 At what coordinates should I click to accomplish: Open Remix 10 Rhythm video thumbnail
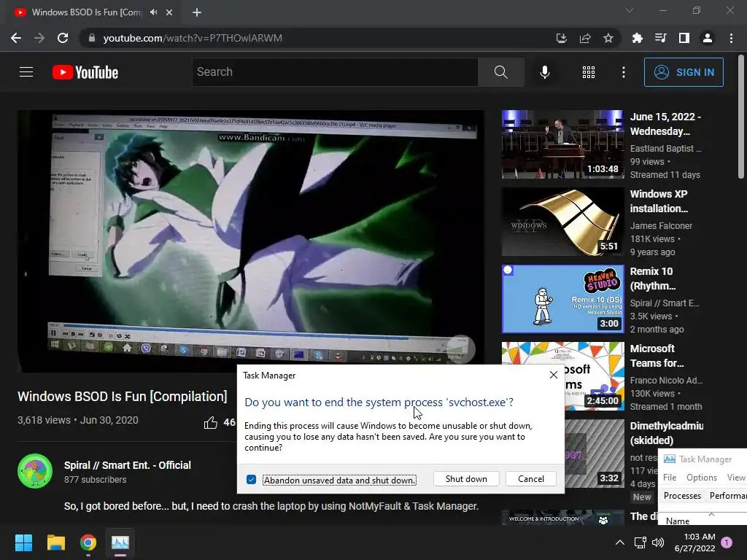click(x=562, y=299)
